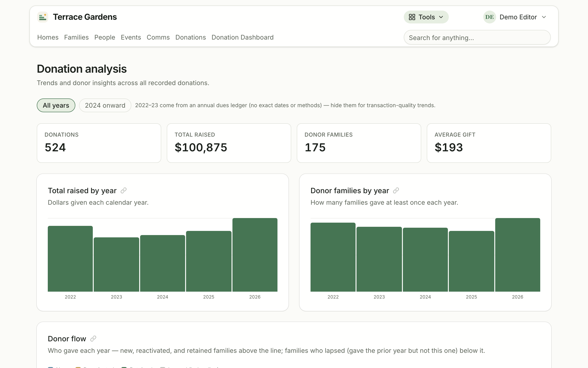Focus the Search for anything field
This screenshot has width=588, height=368.
point(477,37)
